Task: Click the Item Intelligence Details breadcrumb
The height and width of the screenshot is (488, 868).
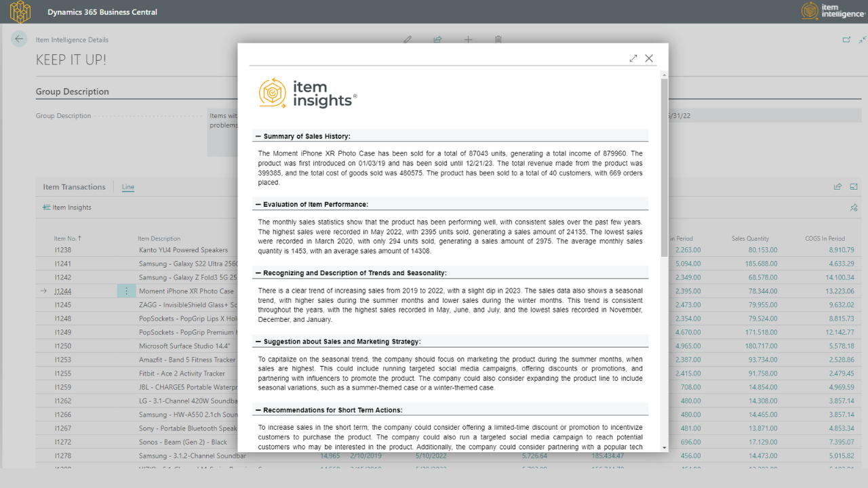Action: (x=72, y=40)
